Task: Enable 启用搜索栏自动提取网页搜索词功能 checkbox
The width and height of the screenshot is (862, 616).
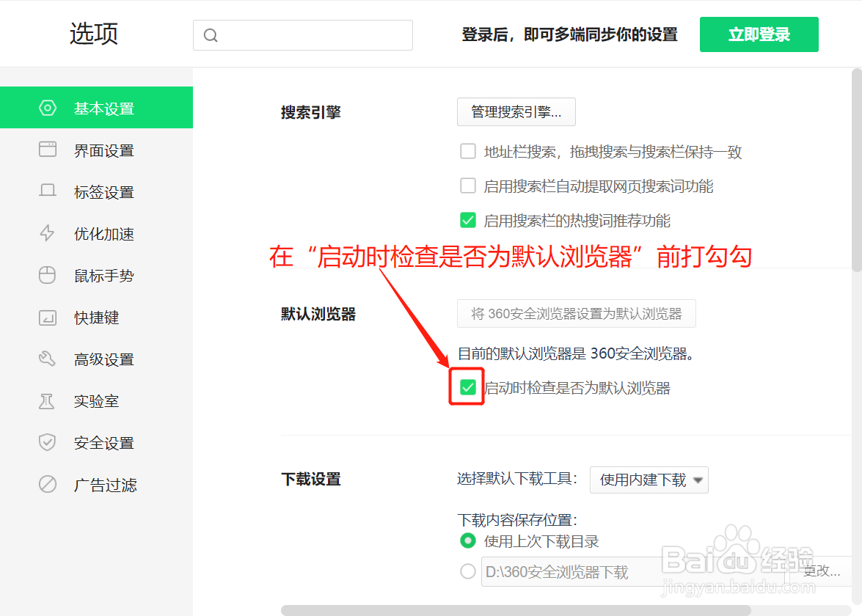Action: (468, 186)
